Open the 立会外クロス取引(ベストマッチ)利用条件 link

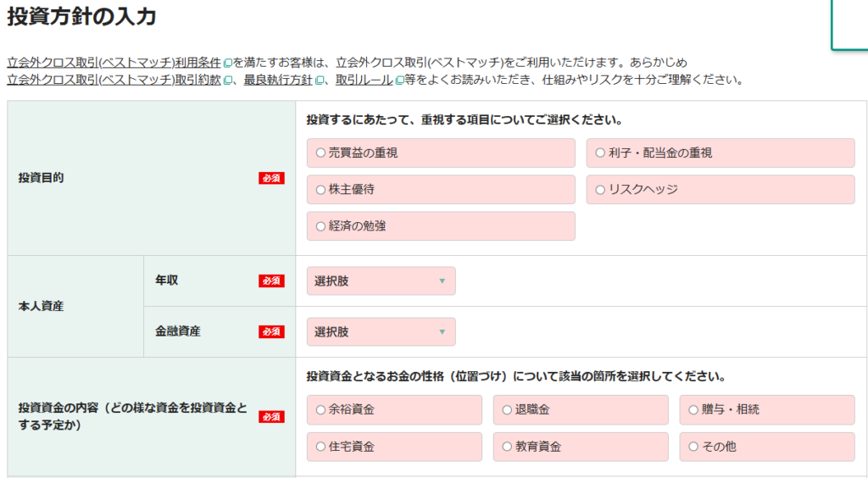click(x=114, y=63)
